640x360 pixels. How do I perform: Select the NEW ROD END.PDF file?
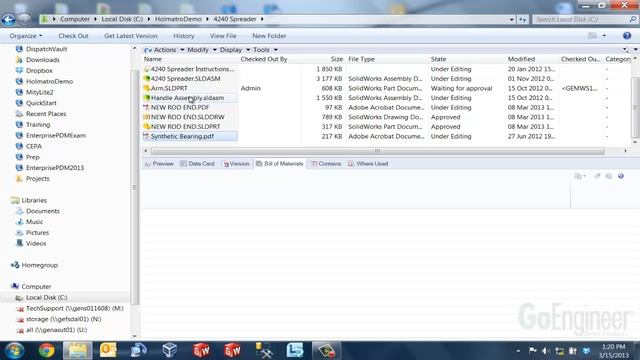click(180, 107)
